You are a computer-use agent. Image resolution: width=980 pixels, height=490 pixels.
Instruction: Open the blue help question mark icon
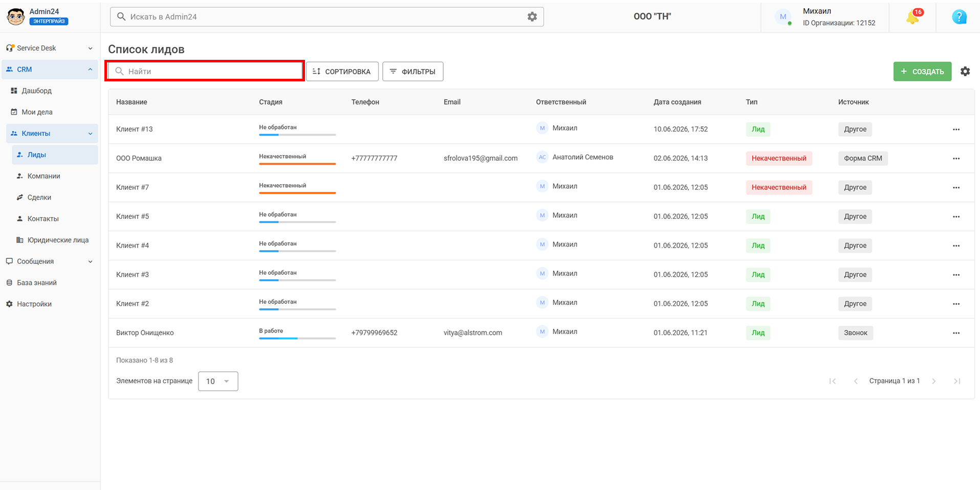959,17
